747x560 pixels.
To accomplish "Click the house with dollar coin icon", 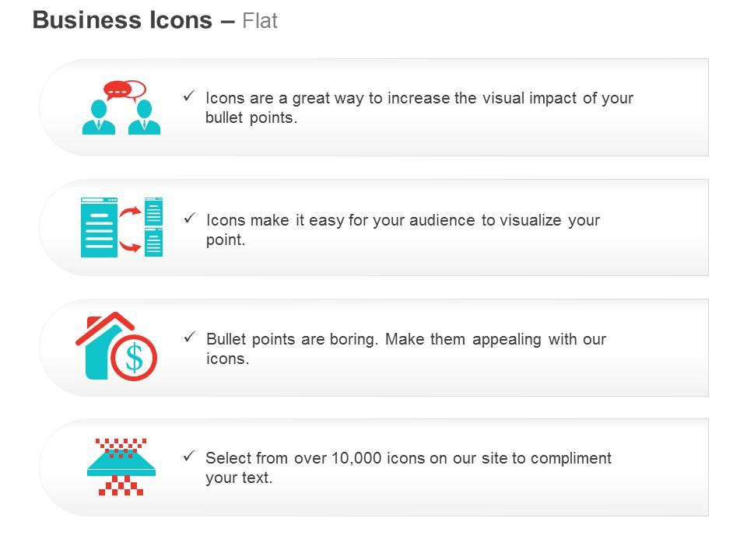I will [116, 346].
